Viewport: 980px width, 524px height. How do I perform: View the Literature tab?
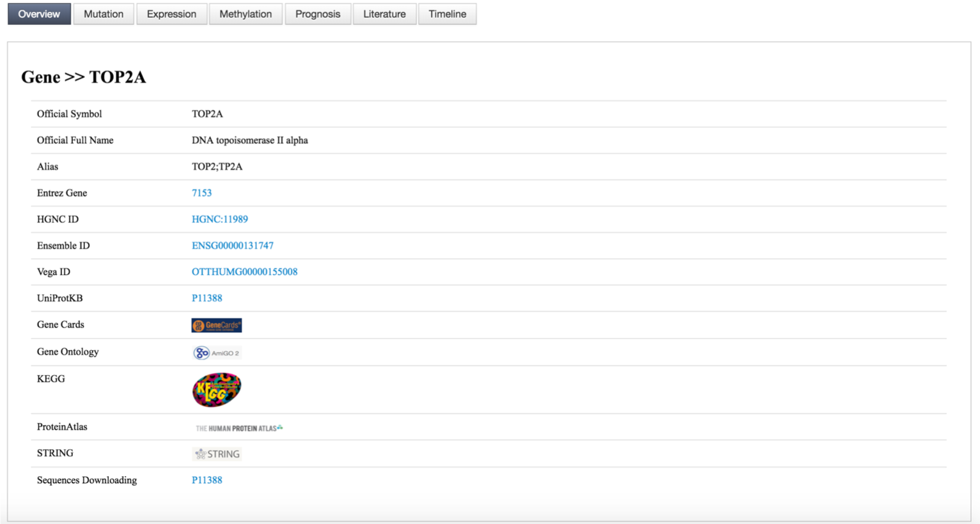click(384, 14)
